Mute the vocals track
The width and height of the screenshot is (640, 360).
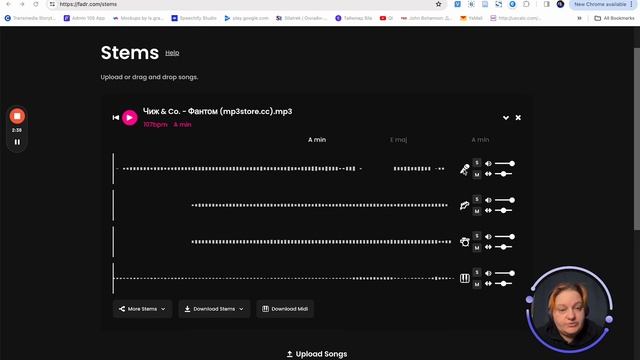click(x=477, y=175)
